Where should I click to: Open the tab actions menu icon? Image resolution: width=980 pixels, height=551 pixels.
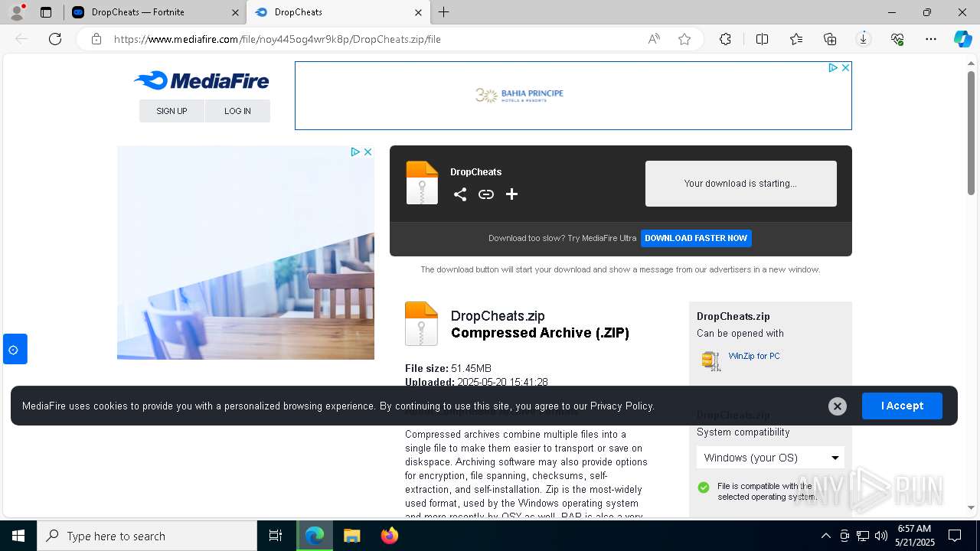(x=46, y=12)
